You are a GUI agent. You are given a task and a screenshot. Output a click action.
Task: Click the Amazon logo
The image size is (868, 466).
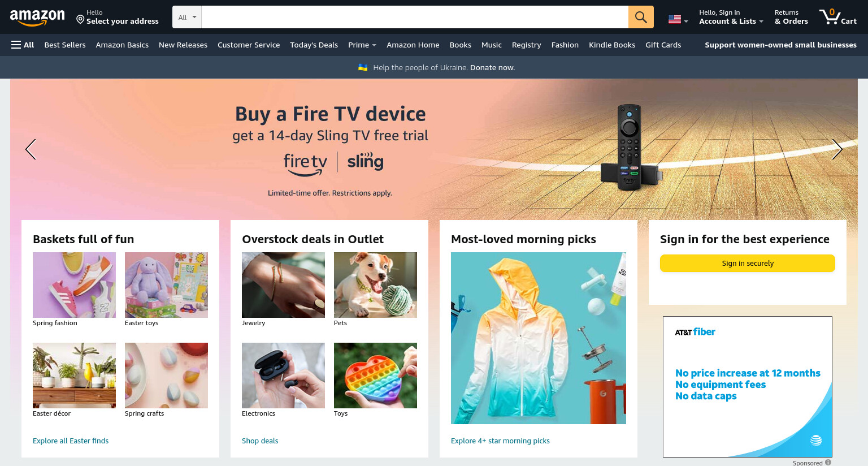[x=37, y=18]
